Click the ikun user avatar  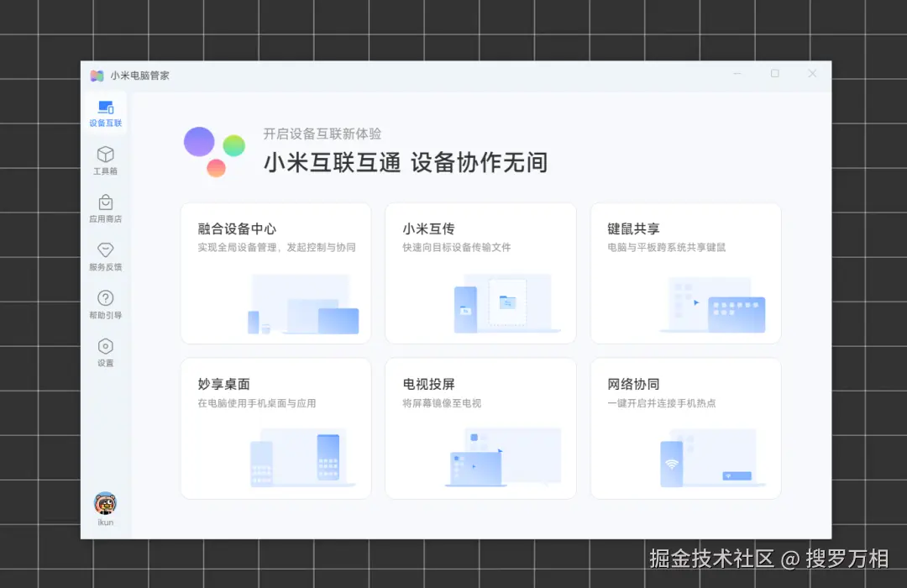click(x=104, y=504)
